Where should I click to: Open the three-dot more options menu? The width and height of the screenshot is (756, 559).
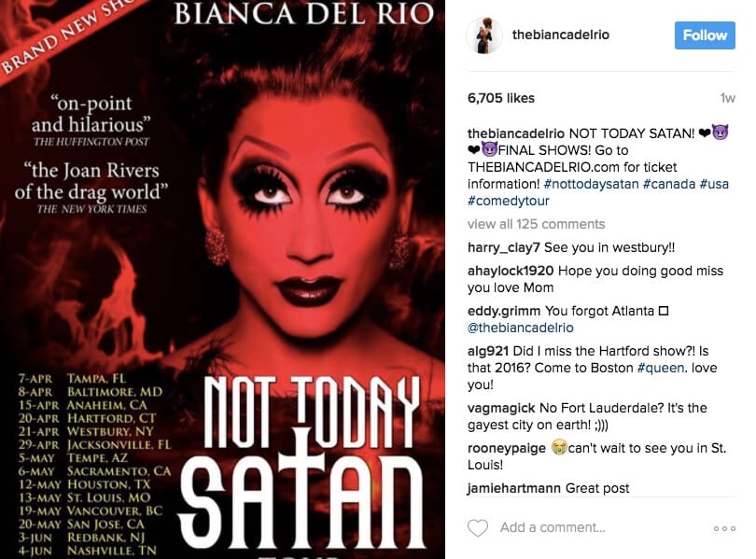coord(724,528)
